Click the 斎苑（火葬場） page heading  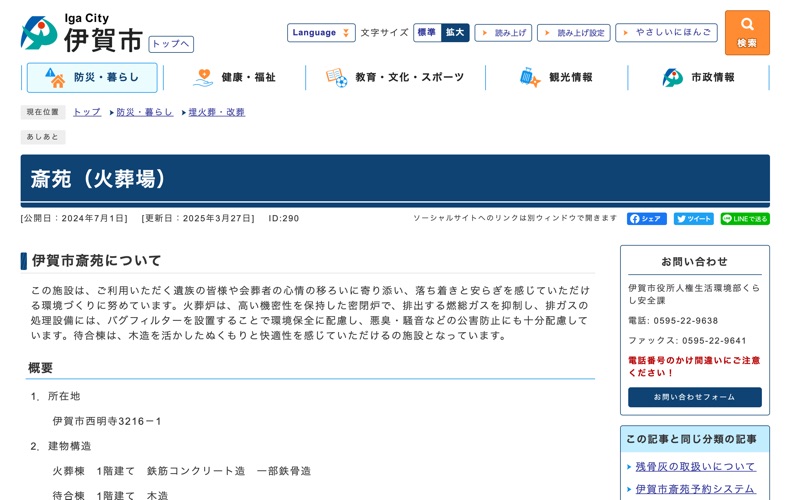tap(98, 179)
